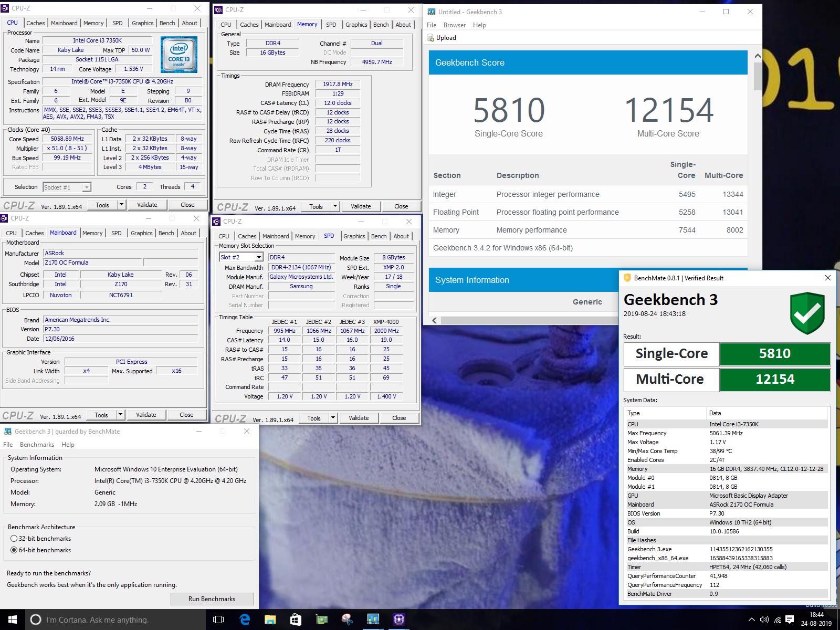Select 32-bit benchmarks radio button
Screen dimensions: 840x630
pos(14,539)
